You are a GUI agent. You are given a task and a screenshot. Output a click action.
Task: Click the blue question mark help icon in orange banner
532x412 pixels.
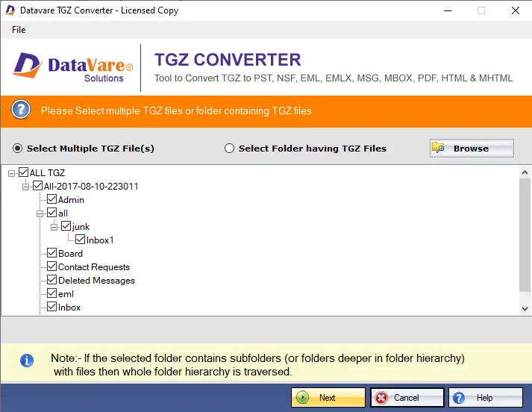[x=21, y=110]
